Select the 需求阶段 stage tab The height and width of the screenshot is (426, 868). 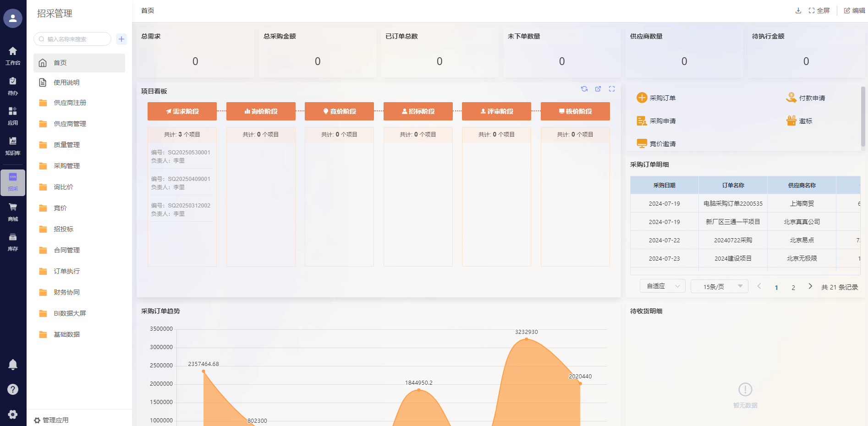[182, 111]
